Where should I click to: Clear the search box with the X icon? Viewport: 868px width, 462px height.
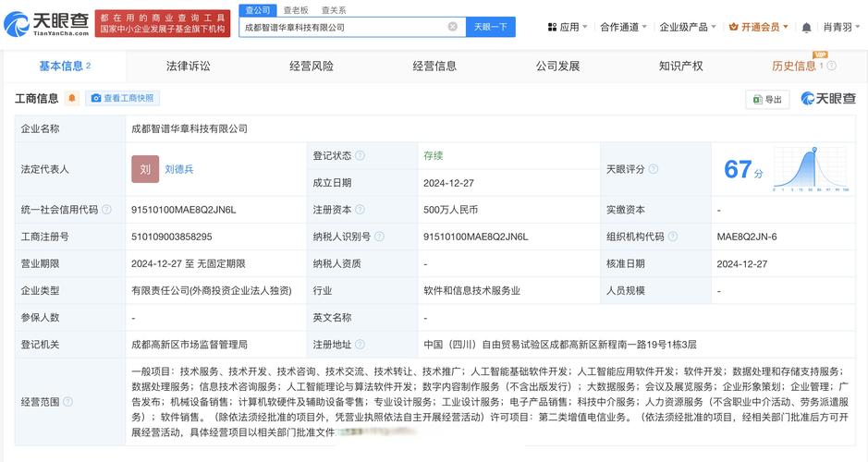click(452, 27)
